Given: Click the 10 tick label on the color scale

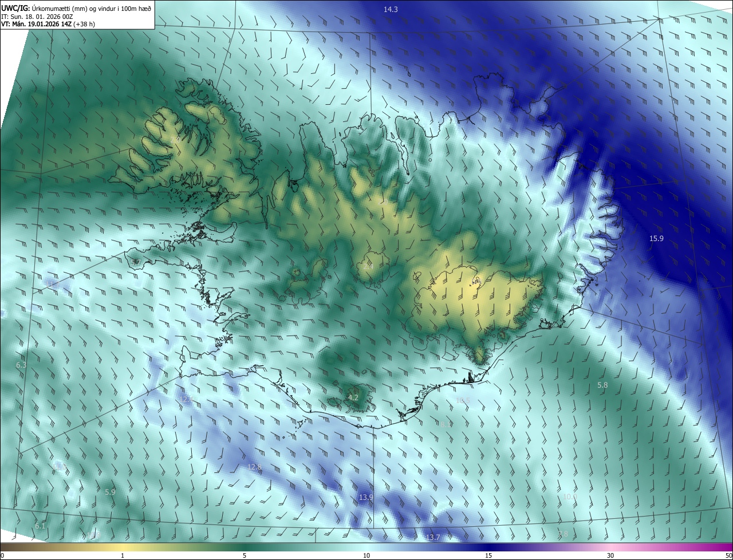Looking at the screenshot, I should [x=366, y=555].
